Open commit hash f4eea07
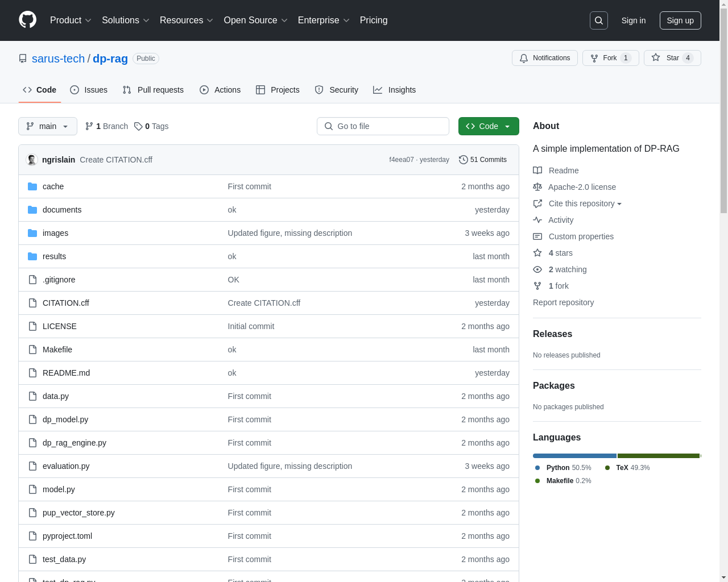The height and width of the screenshot is (582, 728). click(402, 160)
